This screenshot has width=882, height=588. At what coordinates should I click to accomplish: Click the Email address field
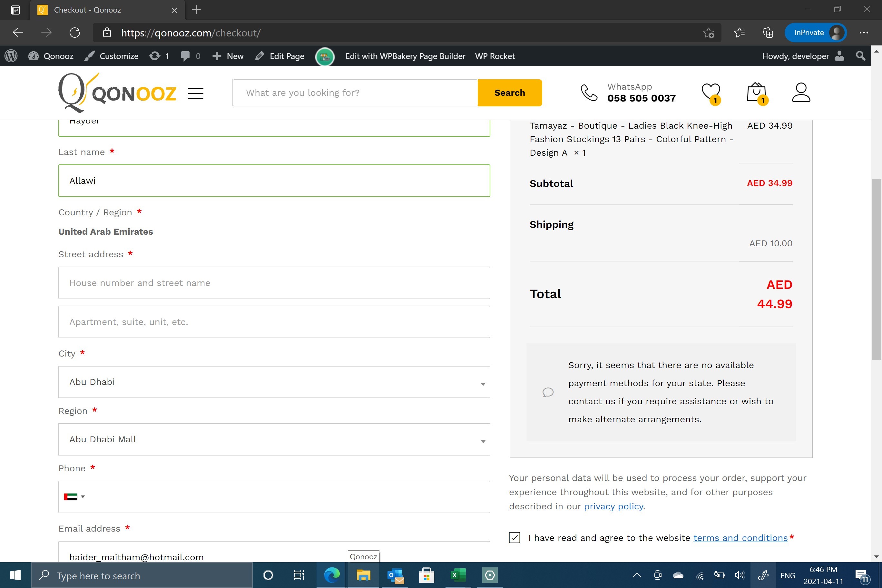(x=274, y=552)
